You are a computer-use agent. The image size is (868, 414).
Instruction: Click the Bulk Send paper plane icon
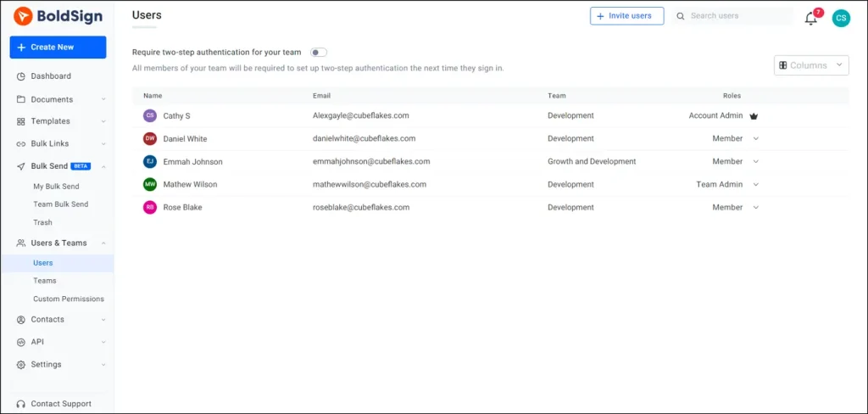point(21,166)
